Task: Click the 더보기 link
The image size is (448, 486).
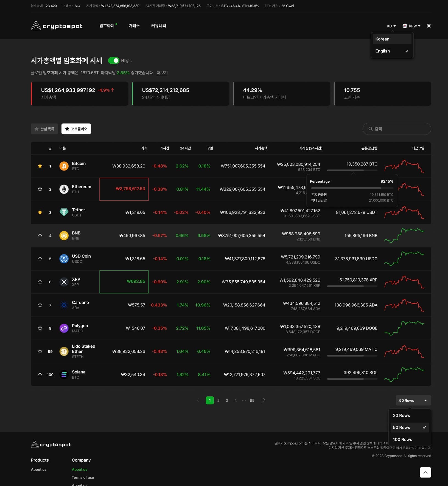Action: (x=162, y=73)
